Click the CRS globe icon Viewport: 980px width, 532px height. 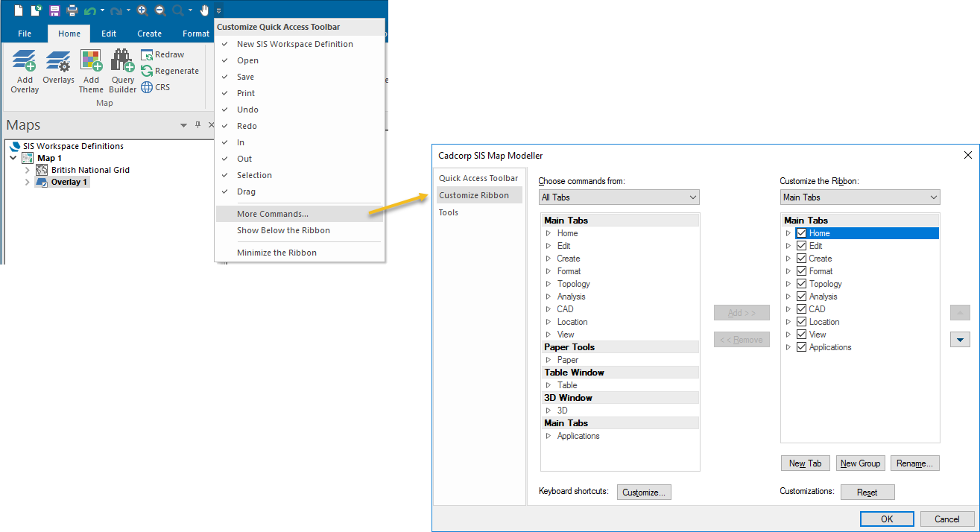[x=147, y=87]
